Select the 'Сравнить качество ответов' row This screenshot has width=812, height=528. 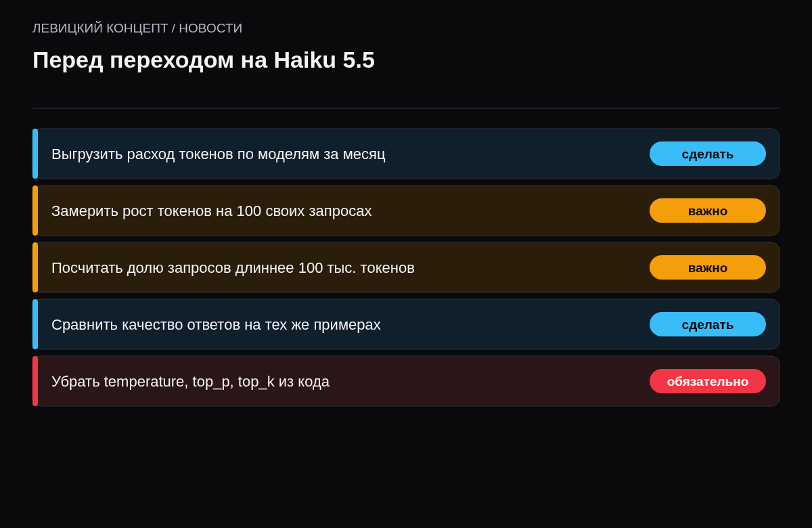(x=406, y=324)
